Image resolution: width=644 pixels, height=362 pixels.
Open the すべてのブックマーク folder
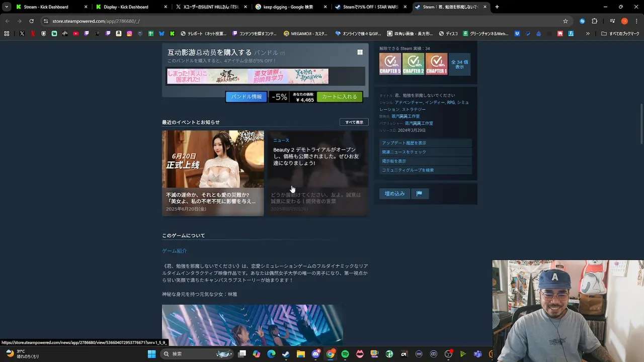620,34
